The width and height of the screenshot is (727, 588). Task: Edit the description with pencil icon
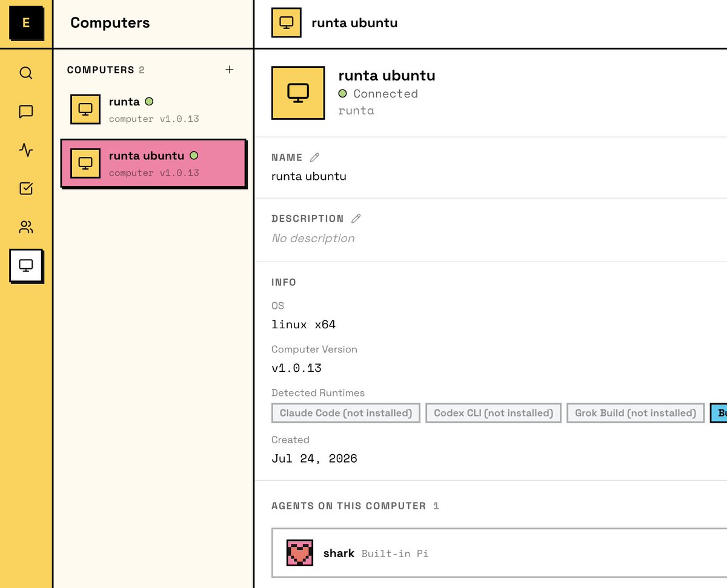(x=356, y=219)
